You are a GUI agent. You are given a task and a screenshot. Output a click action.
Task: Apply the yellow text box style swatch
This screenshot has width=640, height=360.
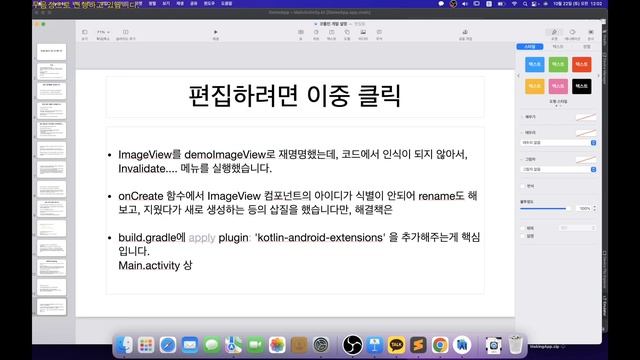tap(535, 86)
